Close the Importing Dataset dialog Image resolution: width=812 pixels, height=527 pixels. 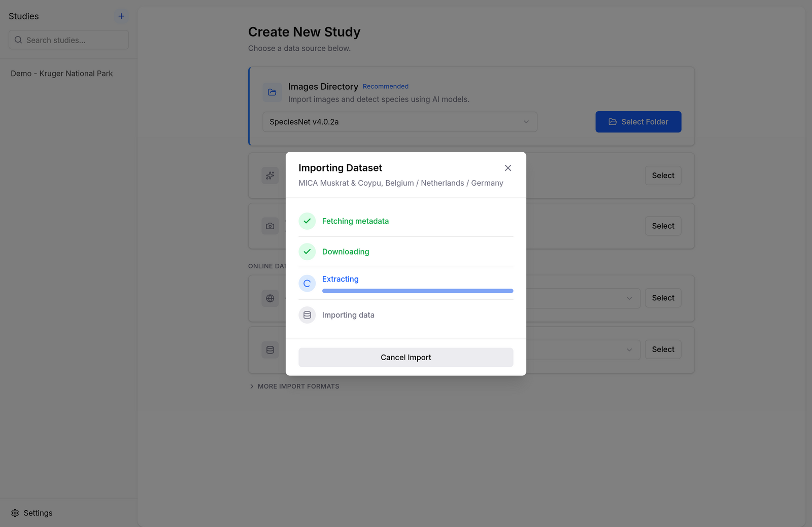click(x=508, y=168)
